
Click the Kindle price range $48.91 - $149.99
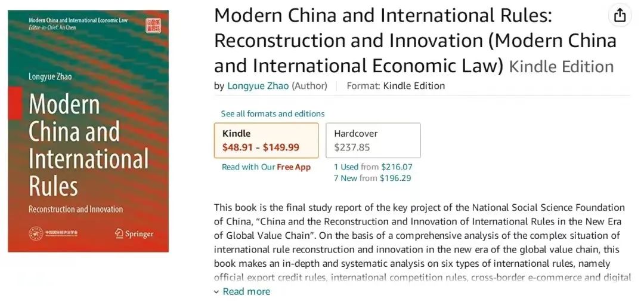pyautogui.click(x=261, y=147)
